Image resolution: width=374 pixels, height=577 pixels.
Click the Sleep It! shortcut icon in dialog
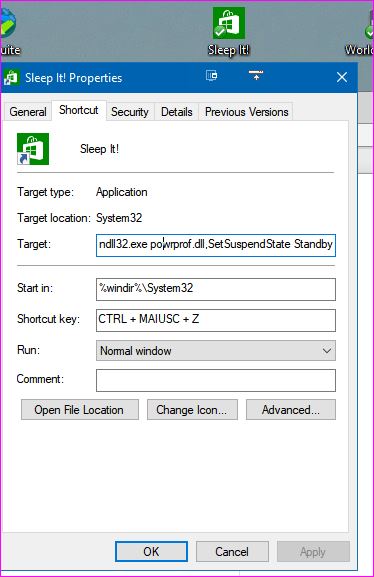point(33,149)
